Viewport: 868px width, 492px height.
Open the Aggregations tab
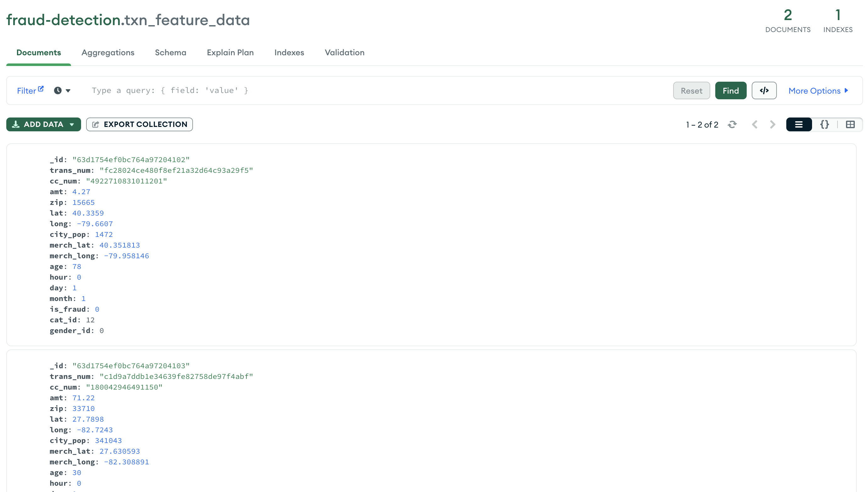tap(108, 52)
